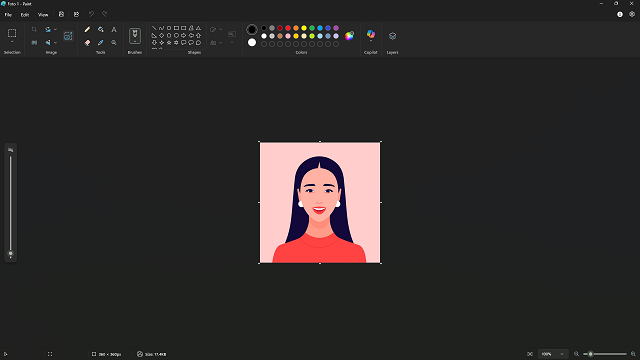This screenshot has width=640, height=360.
Task: Click the Zoom in magnifier icon
Action: click(633, 354)
